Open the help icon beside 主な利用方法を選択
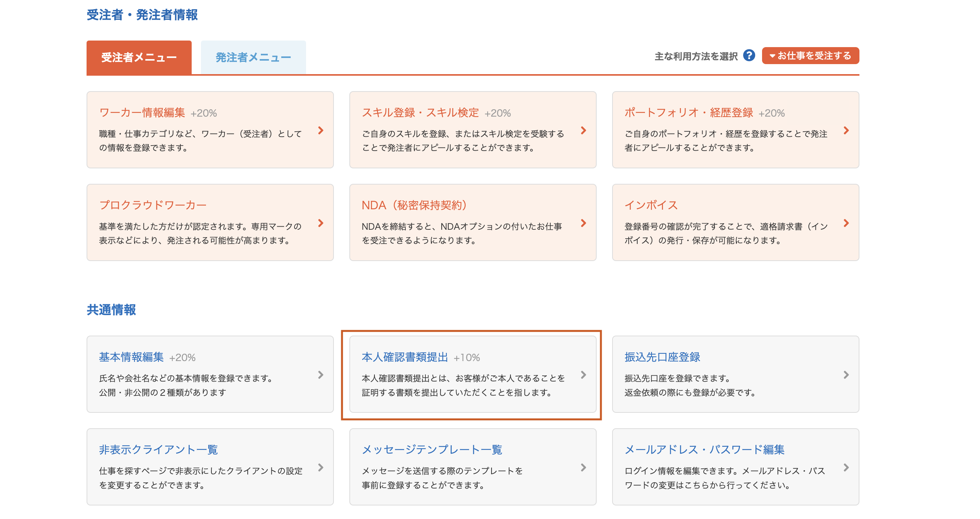The image size is (980, 519). point(749,56)
